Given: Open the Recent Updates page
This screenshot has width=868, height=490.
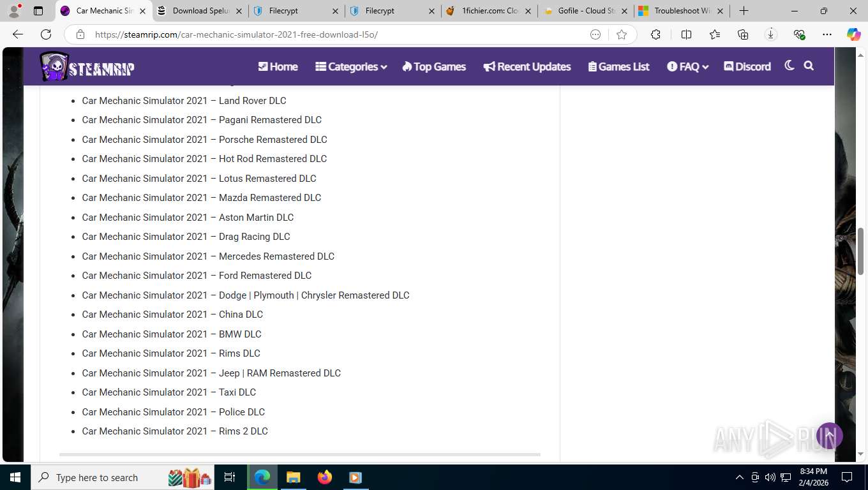Looking at the screenshot, I should (x=527, y=66).
